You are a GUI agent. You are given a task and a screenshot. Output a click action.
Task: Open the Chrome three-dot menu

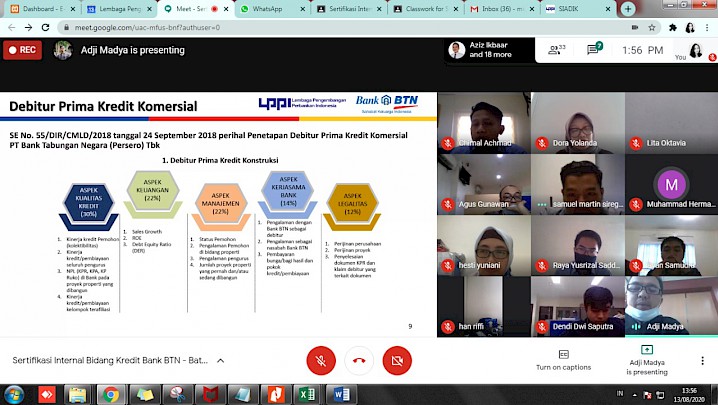click(707, 27)
